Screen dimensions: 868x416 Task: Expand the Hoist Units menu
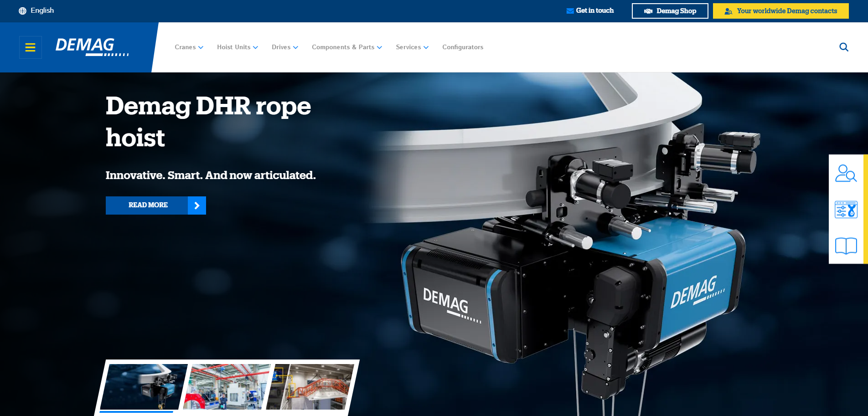(x=238, y=47)
